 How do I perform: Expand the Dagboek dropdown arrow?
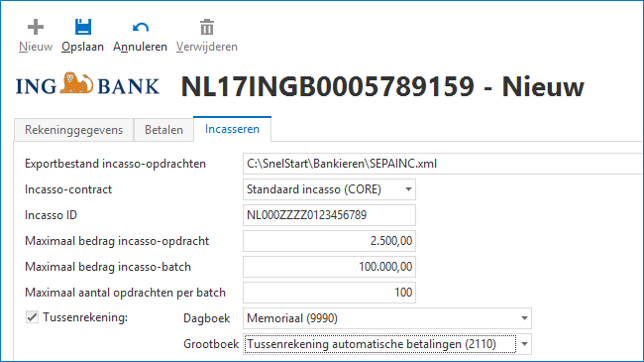(524, 318)
